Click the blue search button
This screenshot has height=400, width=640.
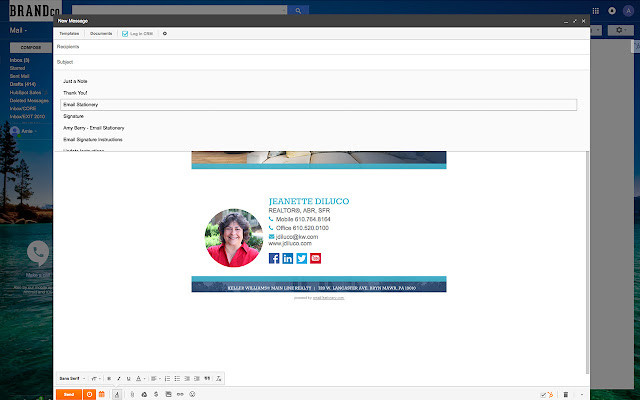pyautogui.click(x=298, y=11)
